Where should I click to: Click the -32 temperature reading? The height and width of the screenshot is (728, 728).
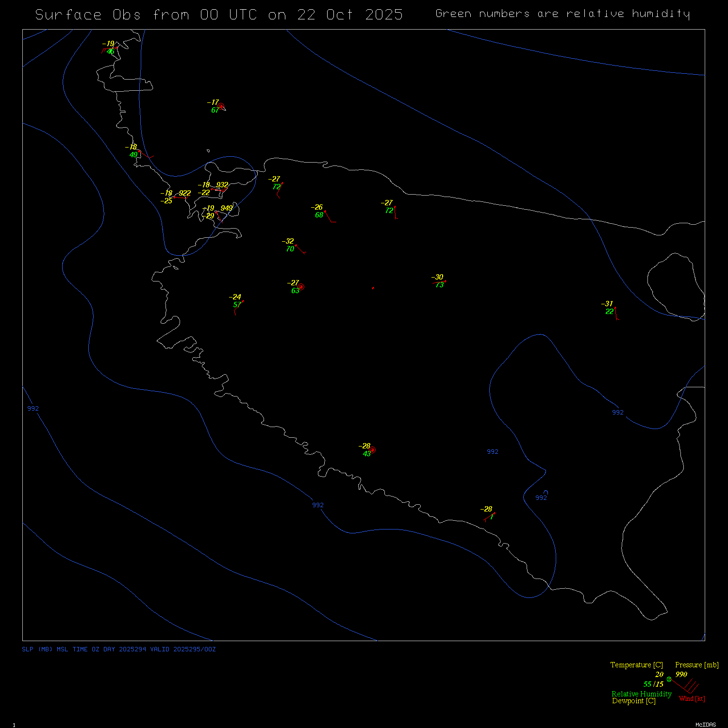tap(288, 241)
